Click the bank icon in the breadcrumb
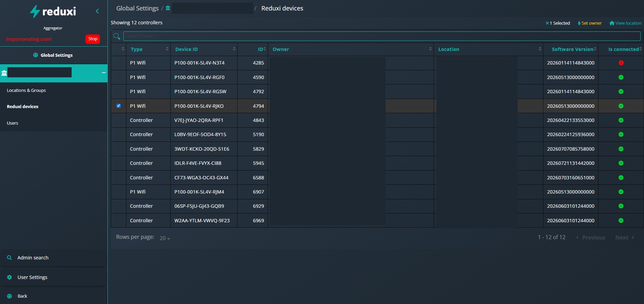The width and height of the screenshot is (644, 304). 168,8
